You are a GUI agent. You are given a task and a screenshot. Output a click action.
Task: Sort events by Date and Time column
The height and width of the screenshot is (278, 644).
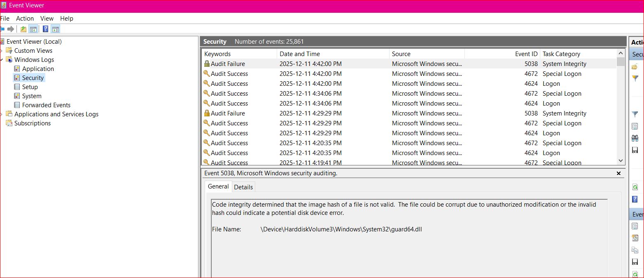tap(299, 54)
